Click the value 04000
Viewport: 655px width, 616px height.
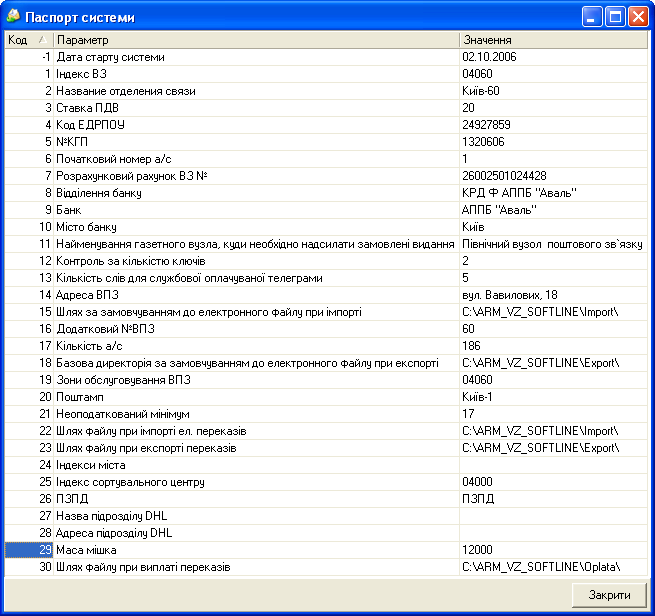pos(477,482)
